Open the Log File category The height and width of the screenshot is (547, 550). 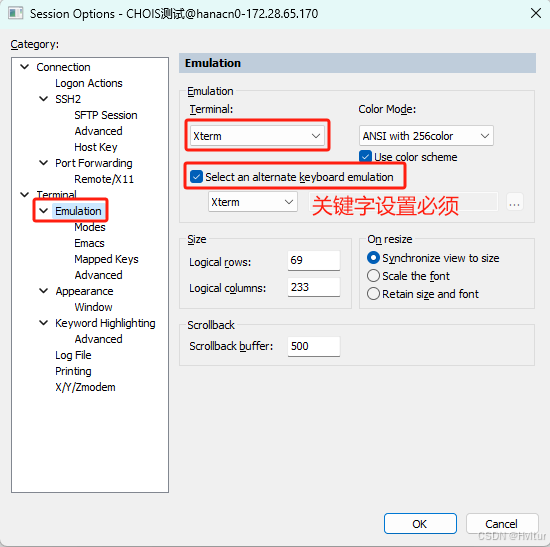click(x=73, y=355)
